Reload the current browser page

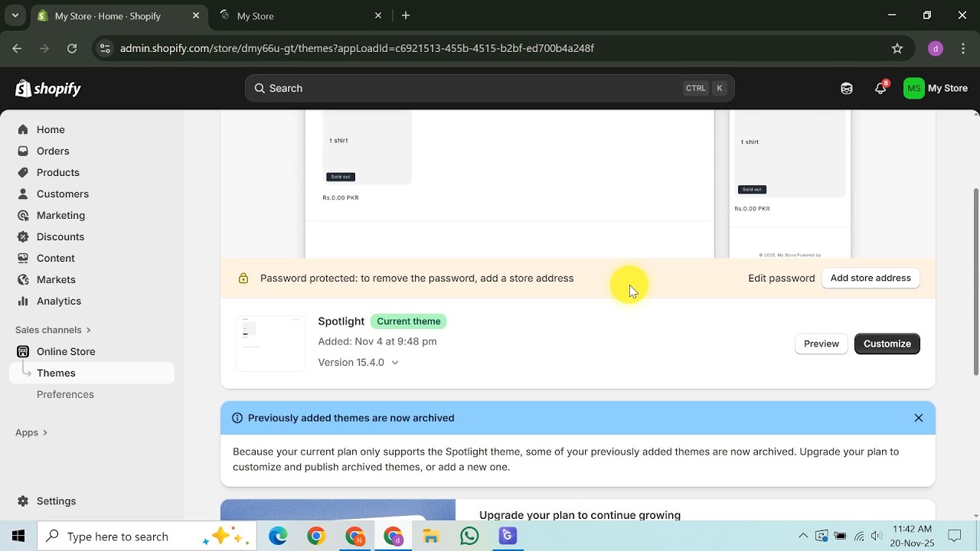(72, 48)
